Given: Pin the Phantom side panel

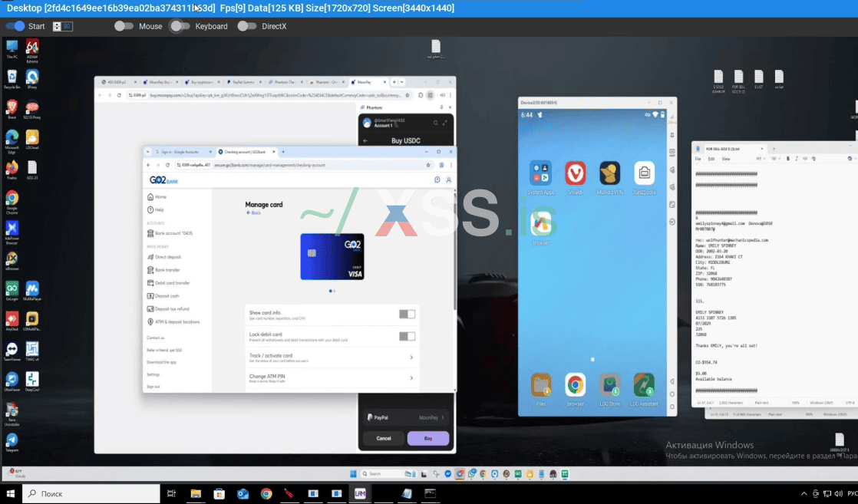Looking at the screenshot, I should tap(441, 107).
